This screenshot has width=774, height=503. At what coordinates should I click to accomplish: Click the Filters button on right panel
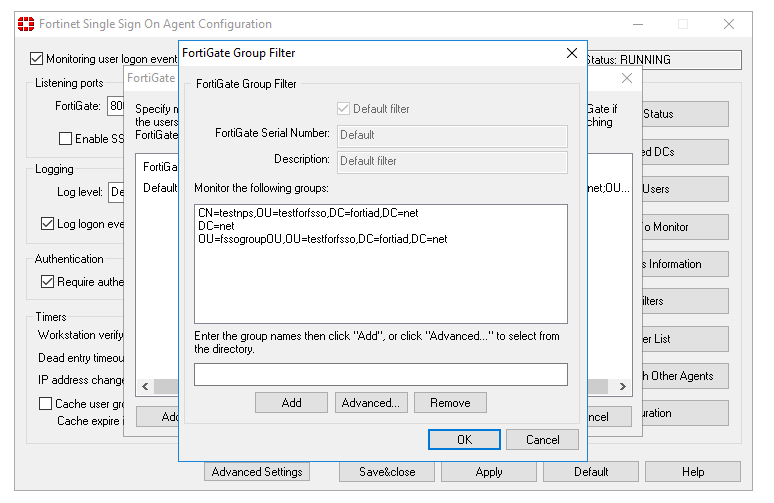(685, 301)
